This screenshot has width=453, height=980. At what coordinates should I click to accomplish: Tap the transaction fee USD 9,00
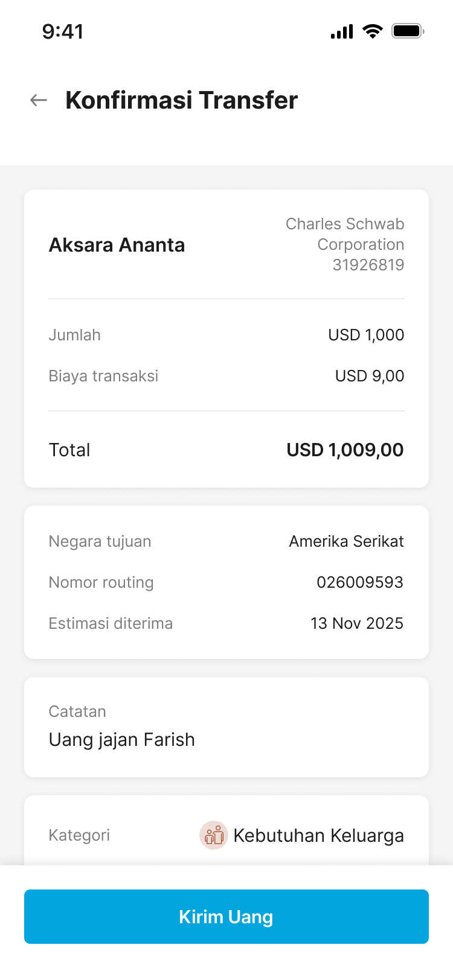(370, 376)
